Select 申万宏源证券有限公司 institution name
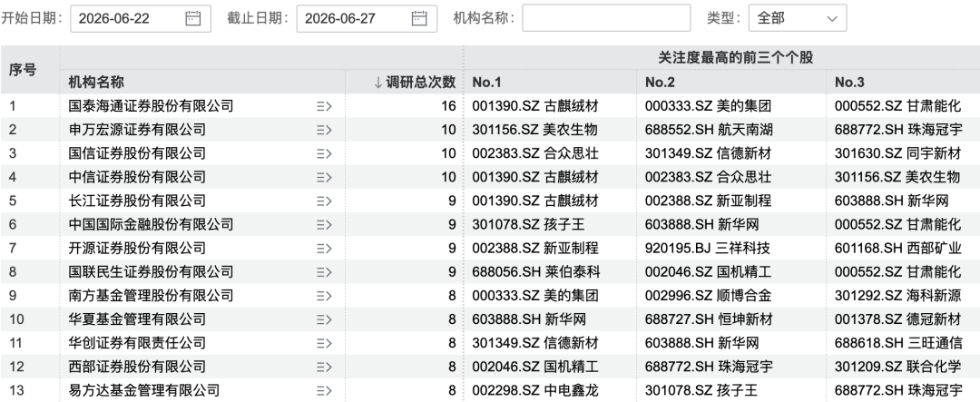 coord(137,130)
